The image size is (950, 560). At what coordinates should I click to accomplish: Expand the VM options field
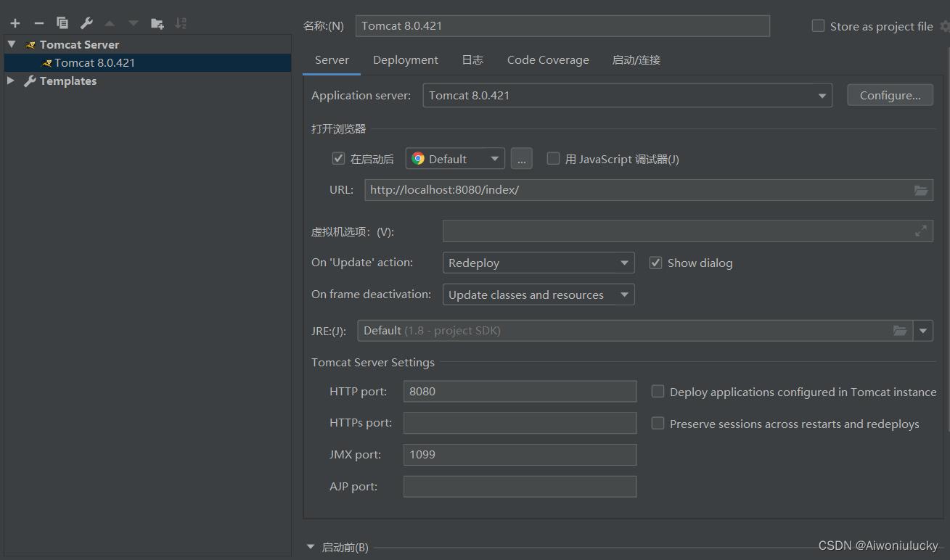(920, 231)
